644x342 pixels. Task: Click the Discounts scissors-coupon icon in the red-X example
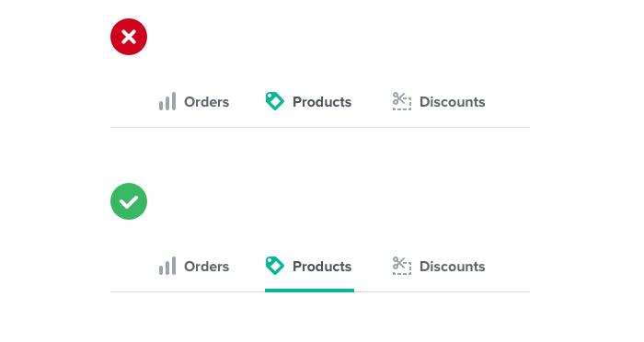(402, 101)
